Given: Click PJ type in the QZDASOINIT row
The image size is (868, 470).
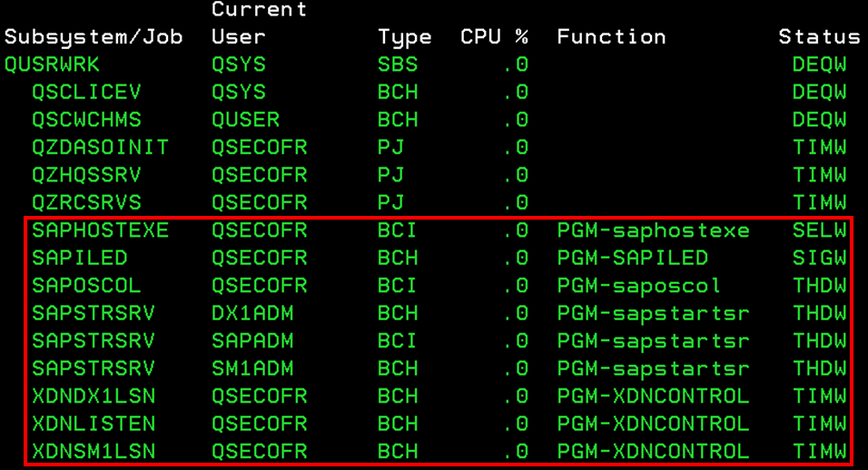Looking at the screenshot, I should [390, 148].
